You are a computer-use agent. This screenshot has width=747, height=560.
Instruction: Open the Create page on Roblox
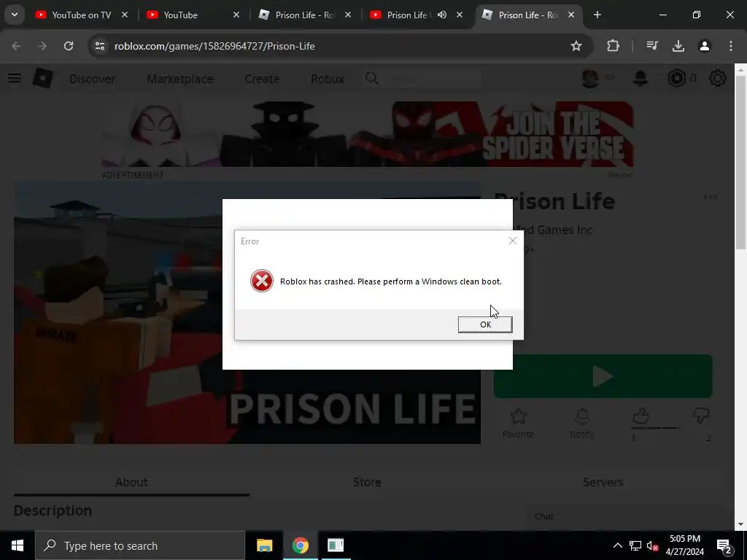[262, 79]
